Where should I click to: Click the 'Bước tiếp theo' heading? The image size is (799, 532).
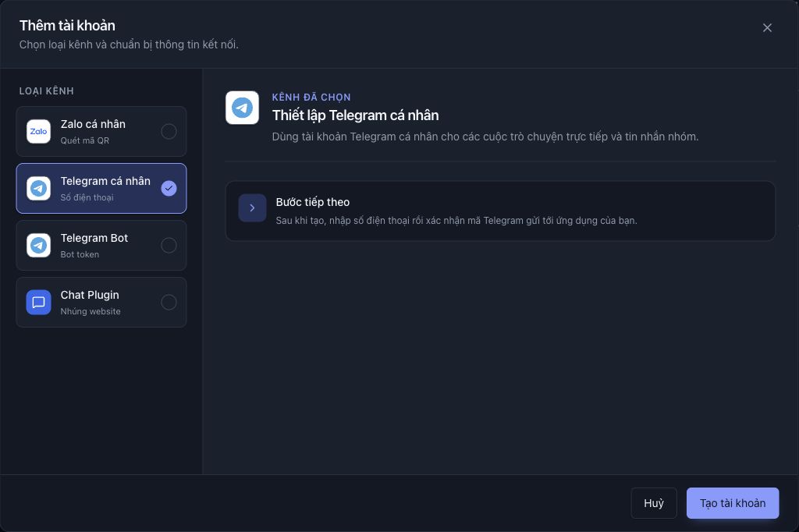click(x=312, y=202)
